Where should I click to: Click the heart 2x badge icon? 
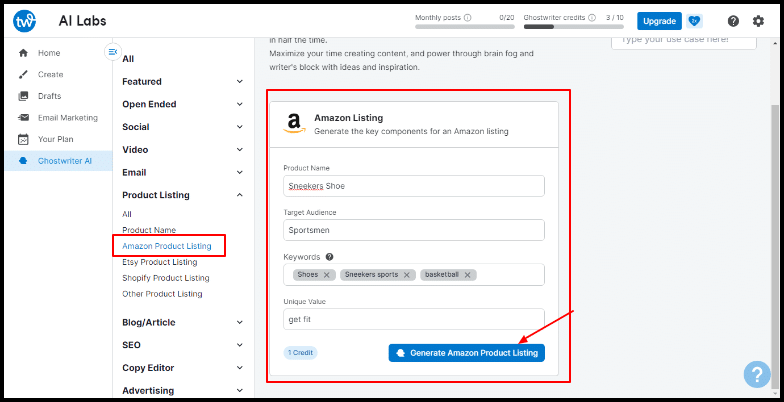point(694,21)
